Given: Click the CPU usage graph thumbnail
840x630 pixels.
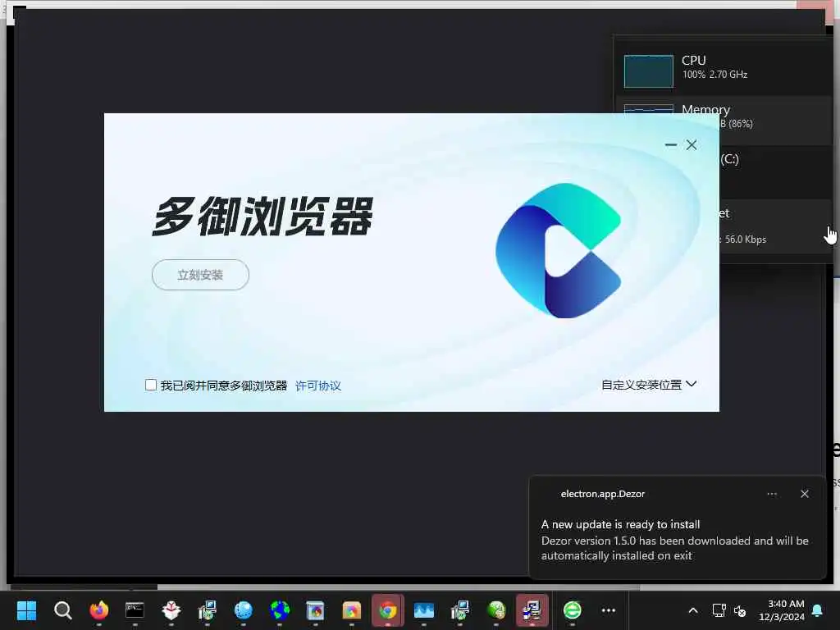Looking at the screenshot, I should pos(648,71).
